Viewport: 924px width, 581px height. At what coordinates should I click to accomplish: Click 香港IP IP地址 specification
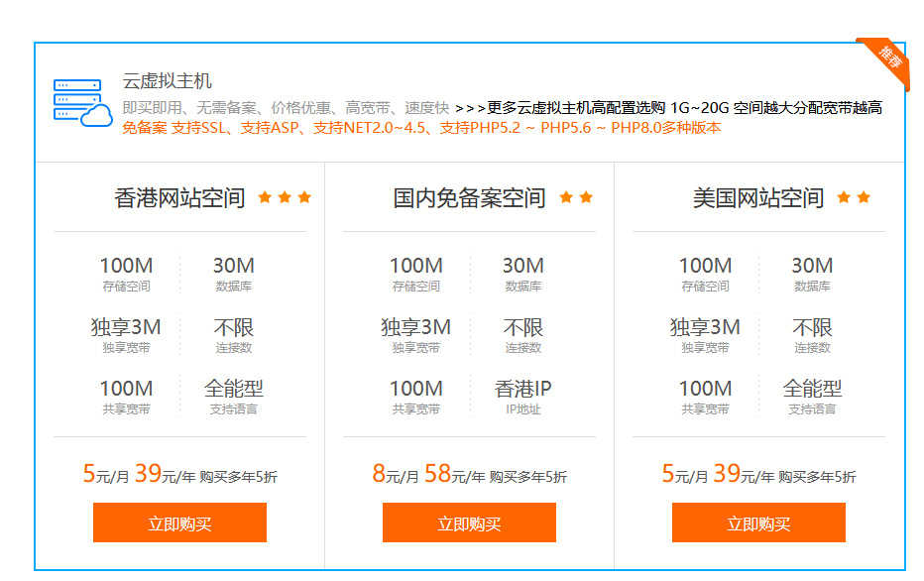click(522, 397)
